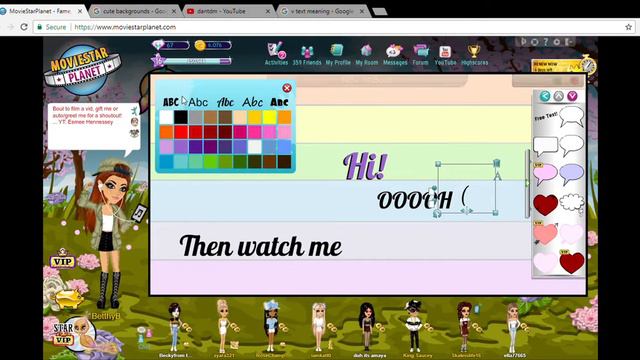Screen dimensions: 640x360
Task: Add the pink VIP speech bubble
Action: point(545,174)
